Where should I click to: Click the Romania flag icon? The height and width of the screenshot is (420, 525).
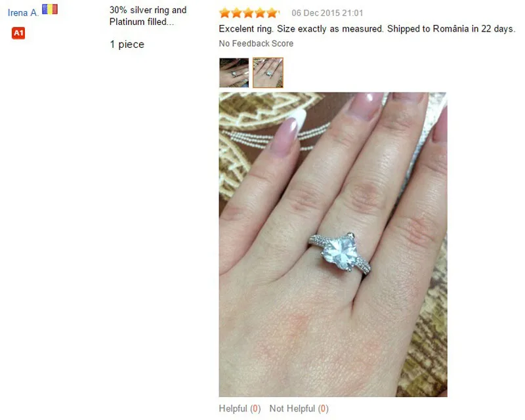coord(50,9)
